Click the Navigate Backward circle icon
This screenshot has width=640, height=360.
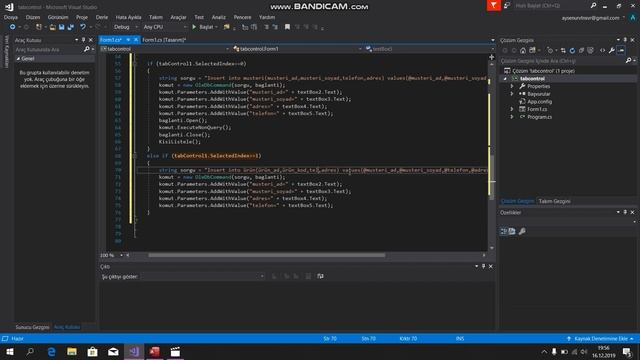click(13, 27)
